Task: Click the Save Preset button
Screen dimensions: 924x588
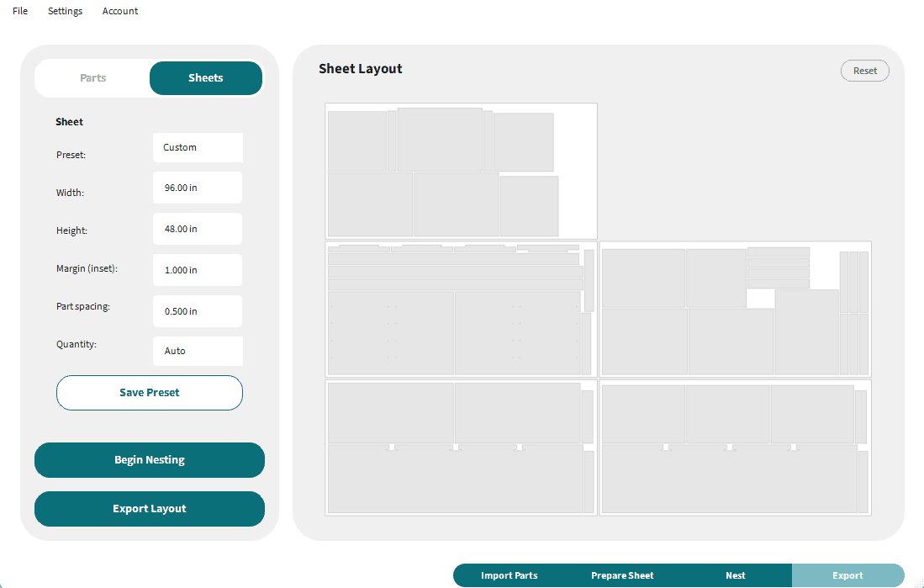Action: pyautogui.click(x=150, y=393)
